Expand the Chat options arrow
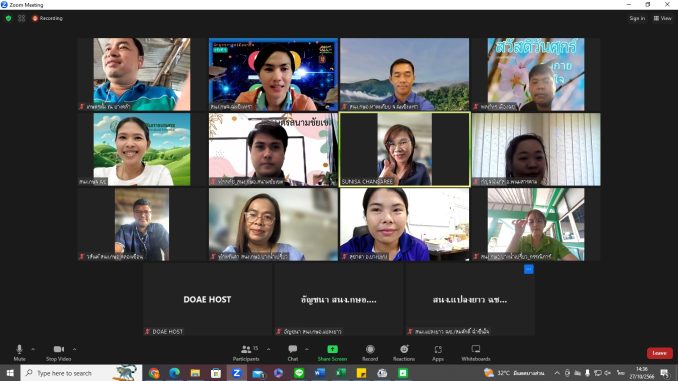Image resolution: width=678 pixels, height=381 pixels. pos(307,349)
